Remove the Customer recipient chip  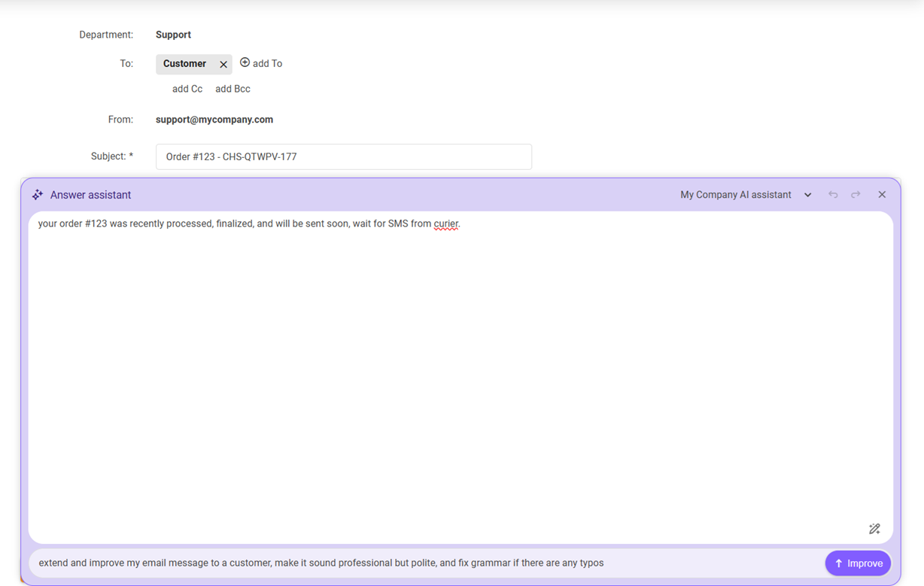pos(223,65)
